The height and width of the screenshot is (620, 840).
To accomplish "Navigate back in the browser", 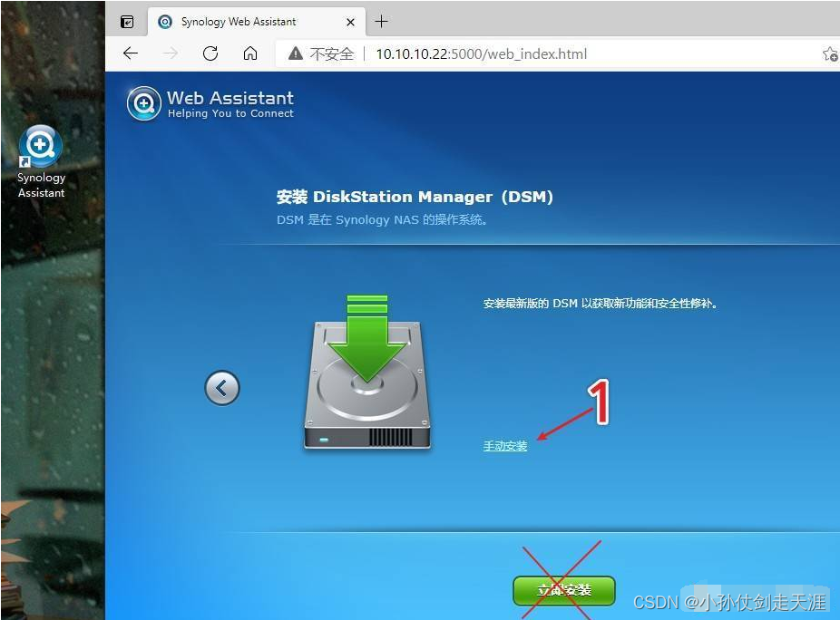I will point(130,53).
